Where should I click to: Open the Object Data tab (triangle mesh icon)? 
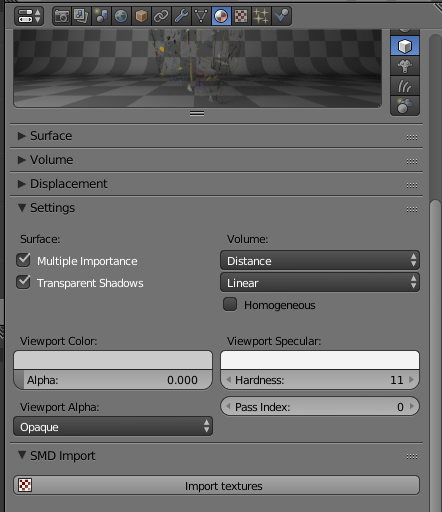(201, 16)
